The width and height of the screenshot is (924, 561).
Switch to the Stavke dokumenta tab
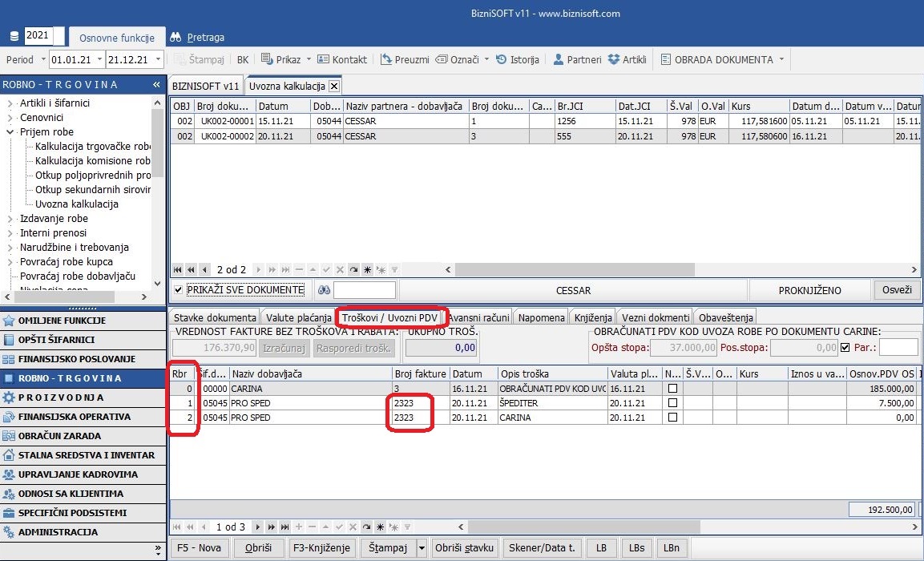[x=215, y=317]
